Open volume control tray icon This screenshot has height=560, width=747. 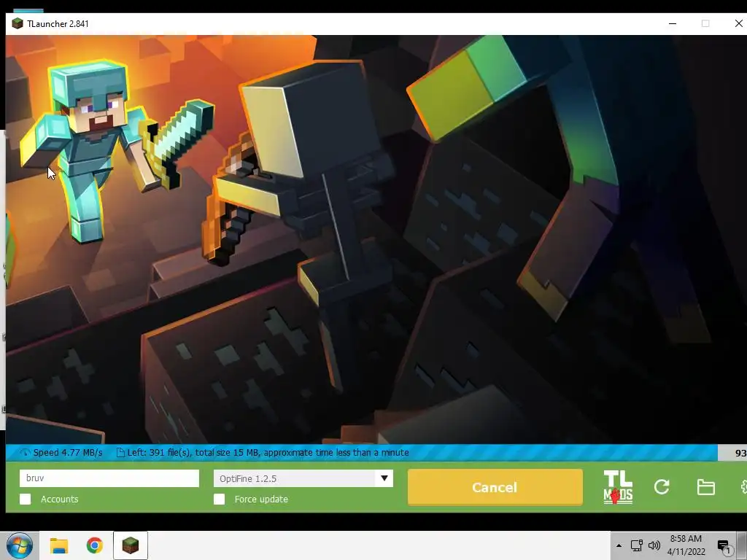(x=654, y=545)
